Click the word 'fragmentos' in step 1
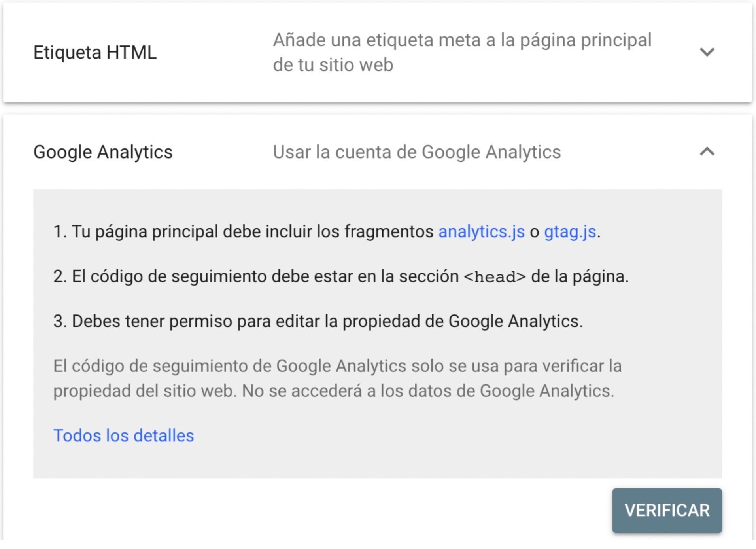The width and height of the screenshot is (756, 549). click(389, 232)
